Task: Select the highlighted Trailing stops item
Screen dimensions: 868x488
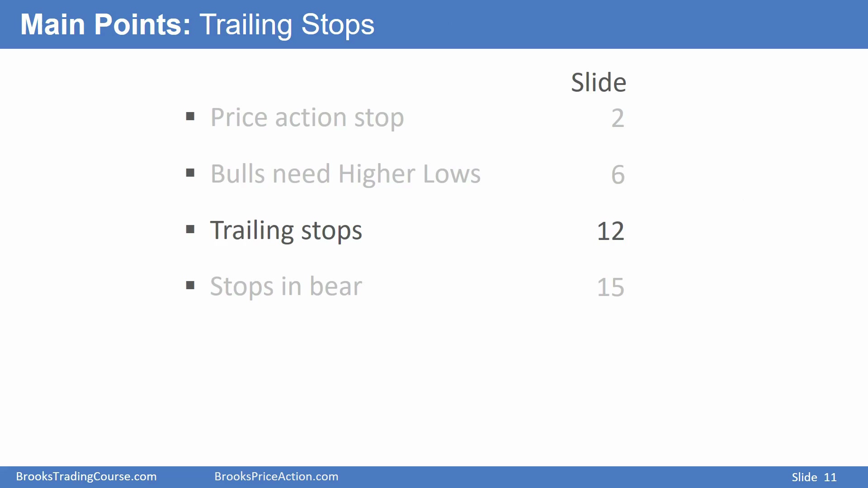Action: (x=286, y=231)
